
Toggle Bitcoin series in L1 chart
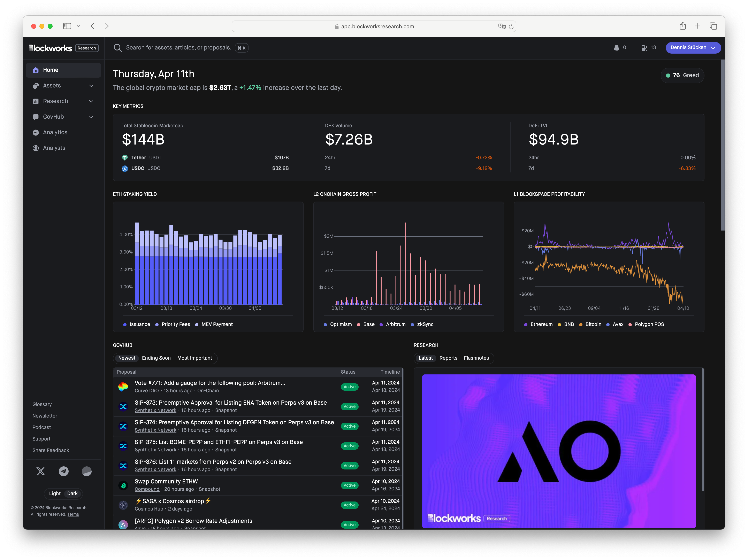tap(590, 324)
